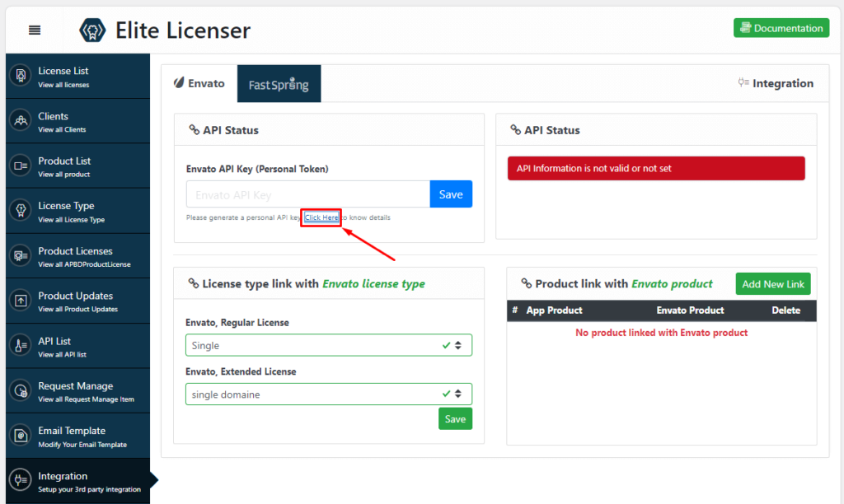Viewport: 844px width, 504px height.
Task: Focus the Envato API Key input field
Action: pyautogui.click(x=308, y=194)
